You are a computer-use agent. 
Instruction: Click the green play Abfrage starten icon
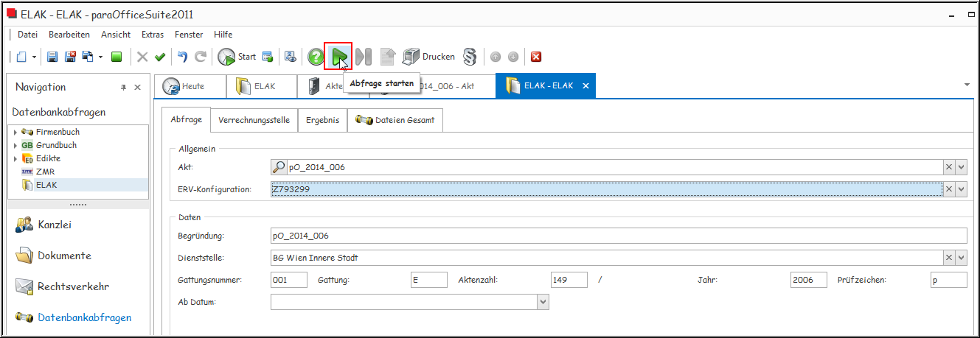pos(339,57)
